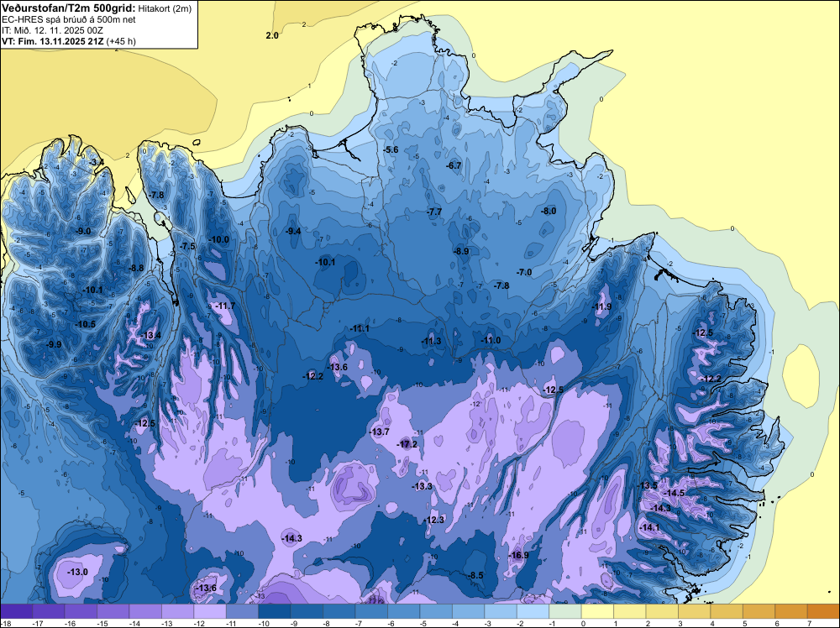Select the legend swatch labeled -8

click(339, 611)
